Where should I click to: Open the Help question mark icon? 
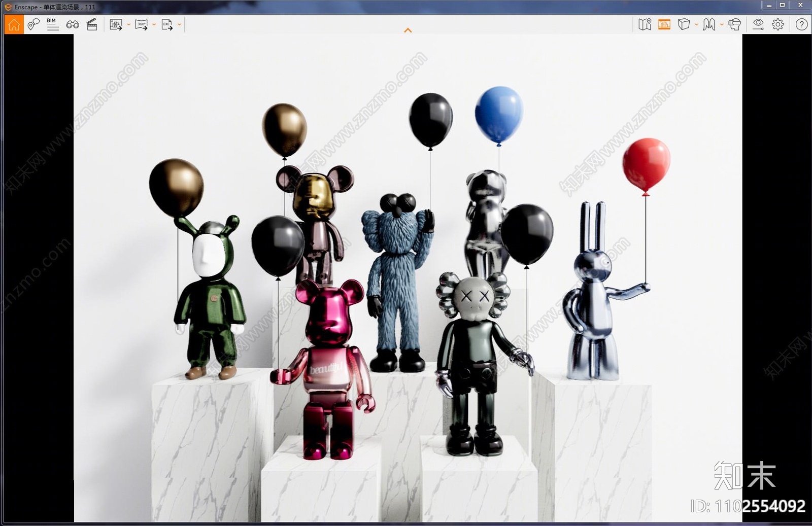(802, 24)
